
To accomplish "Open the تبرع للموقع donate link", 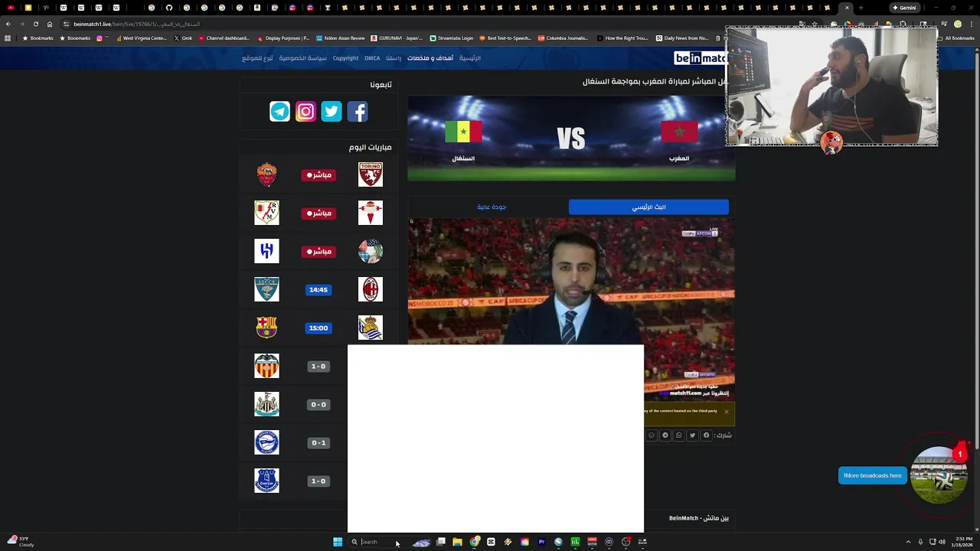I will coord(257,58).
